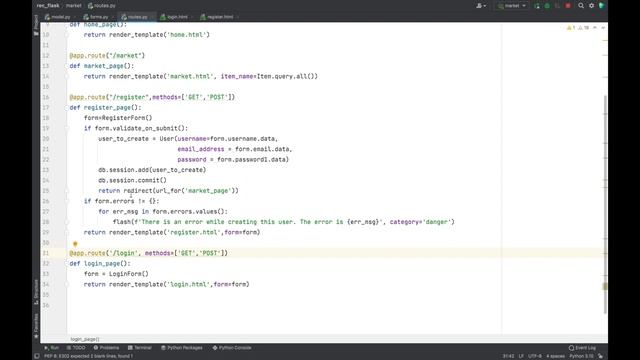Click 'db.session.commit()' code line
This screenshot has width=640, height=360.
(x=132, y=180)
